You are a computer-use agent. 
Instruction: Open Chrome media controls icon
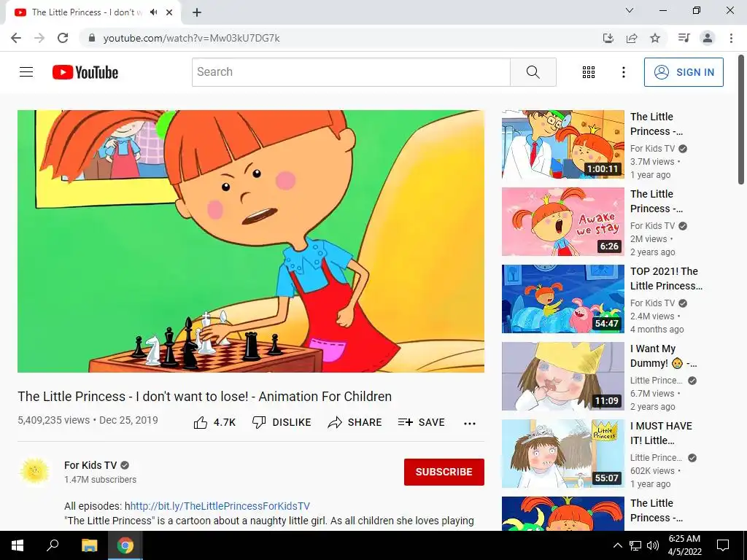click(x=684, y=38)
